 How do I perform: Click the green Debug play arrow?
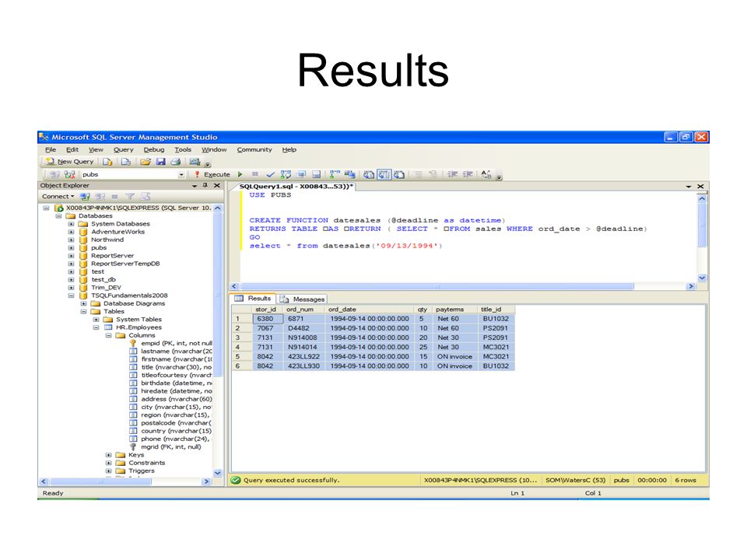[240, 174]
